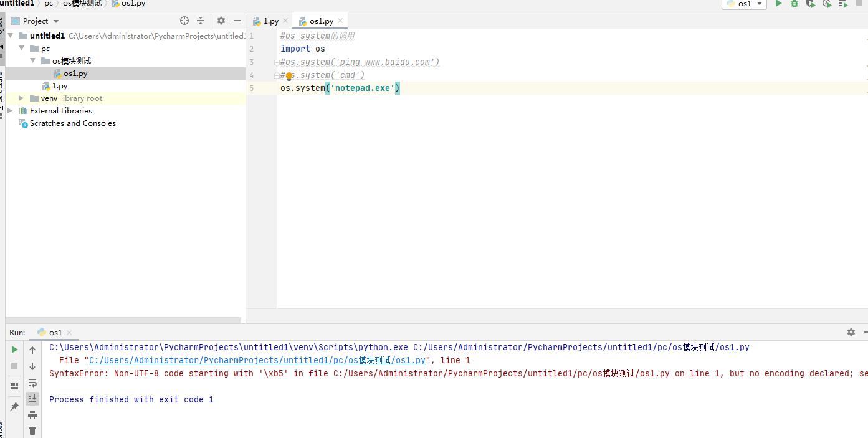
Task: Collapse all in Project panel
Action: pos(201,21)
